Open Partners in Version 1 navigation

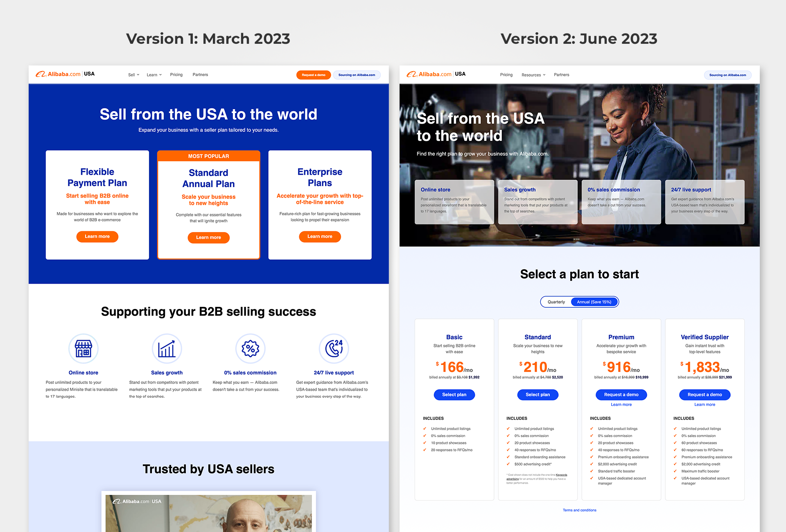(200, 75)
